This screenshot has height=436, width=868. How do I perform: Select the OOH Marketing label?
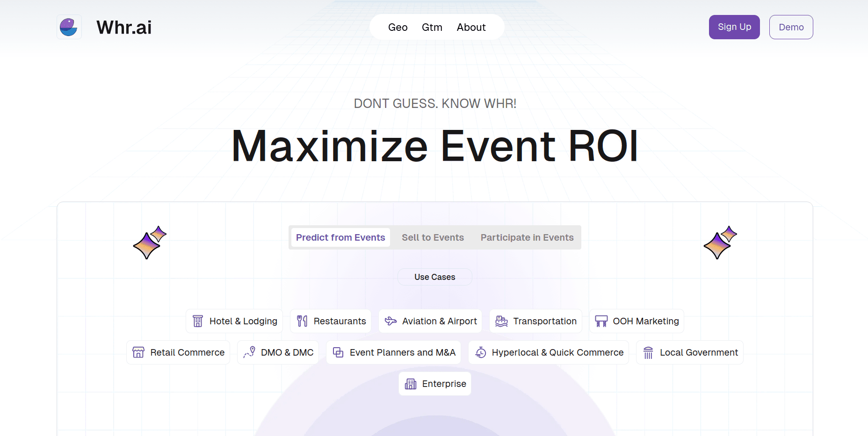[x=646, y=321]
